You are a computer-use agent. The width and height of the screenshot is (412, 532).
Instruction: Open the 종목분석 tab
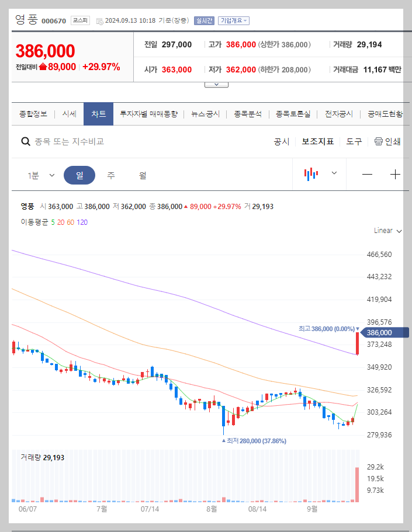coord(249,114)
